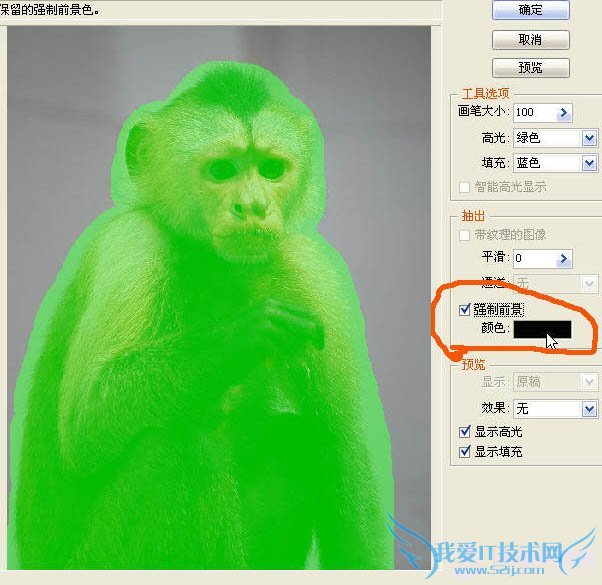This screenshot has height=585, width=602.
Task: Toggle the 带纹理的图像 checkbox
Action: point(464,235)
